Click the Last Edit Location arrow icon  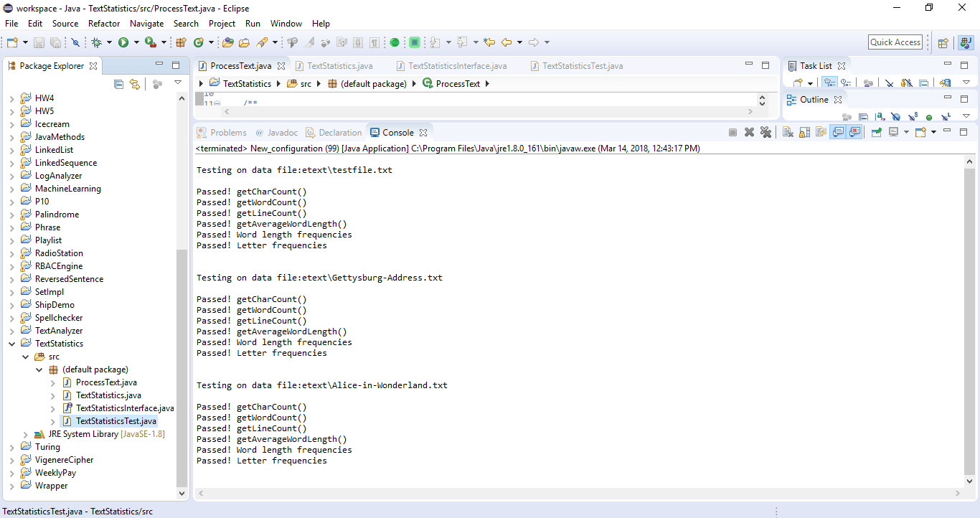[489, 42]
